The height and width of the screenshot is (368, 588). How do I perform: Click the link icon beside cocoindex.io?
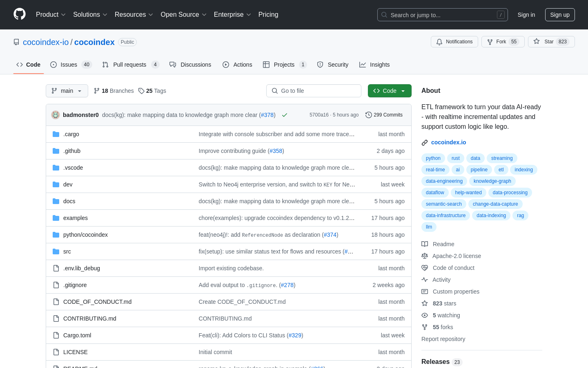pyautogui.click(x=425, y=143)
